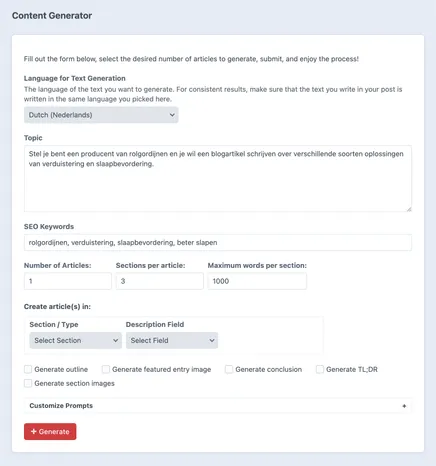Click the Select Field chevron arrow

tap(212, 340)
